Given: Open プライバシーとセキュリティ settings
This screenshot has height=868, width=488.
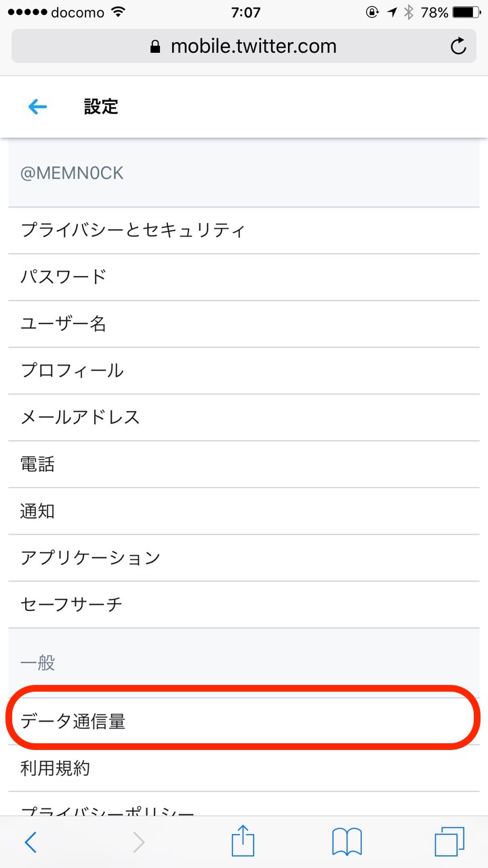Looking at the screenshot, I should [133, 230].
